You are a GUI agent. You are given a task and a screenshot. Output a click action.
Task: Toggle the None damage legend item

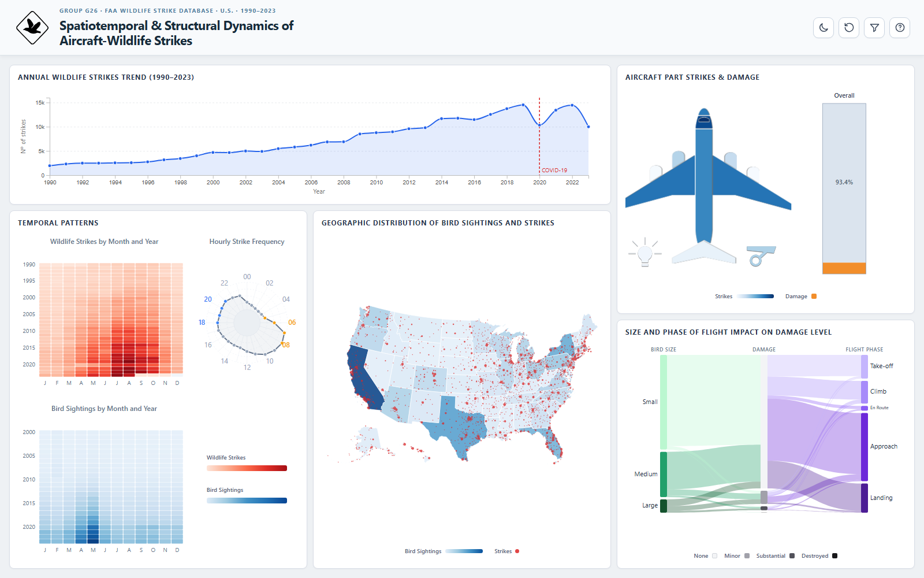706,556
